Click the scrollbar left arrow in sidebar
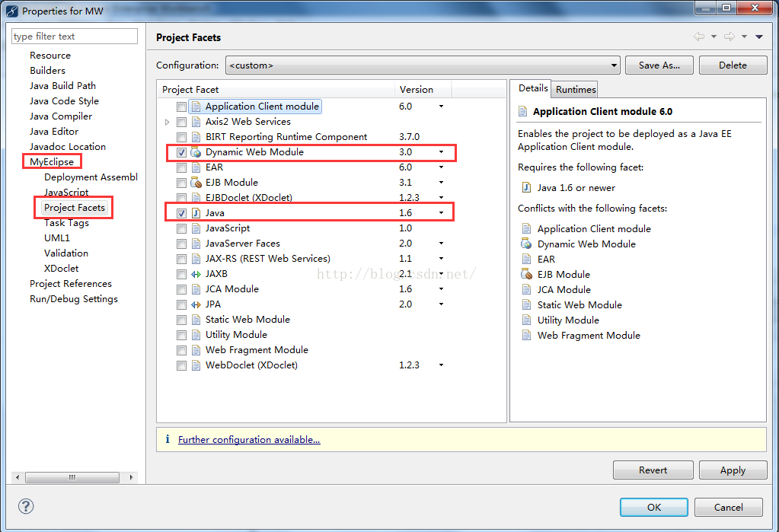Screen dimensions: 779x532 click(18, 477)
